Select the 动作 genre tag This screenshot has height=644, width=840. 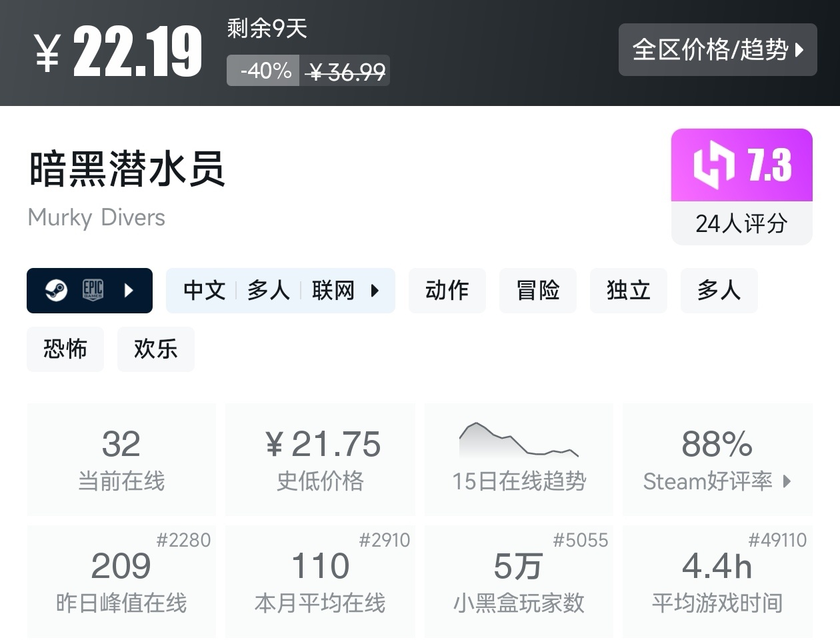(x=447, y=290)
